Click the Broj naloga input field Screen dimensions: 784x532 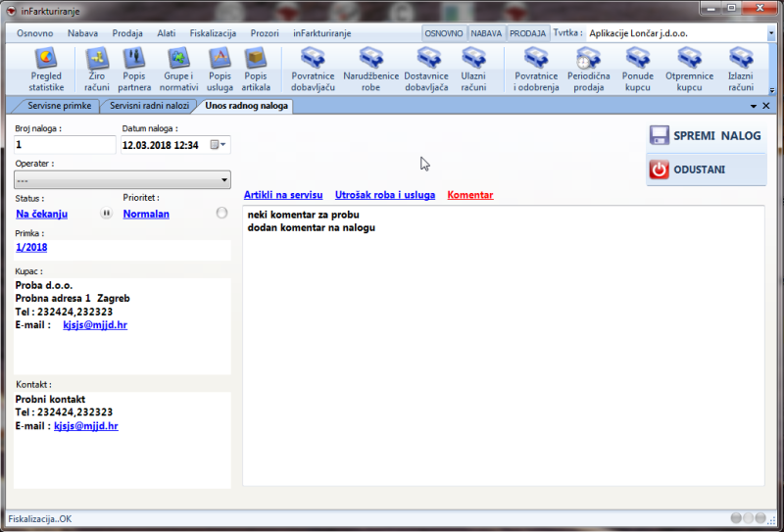click(x=65, y=145)
